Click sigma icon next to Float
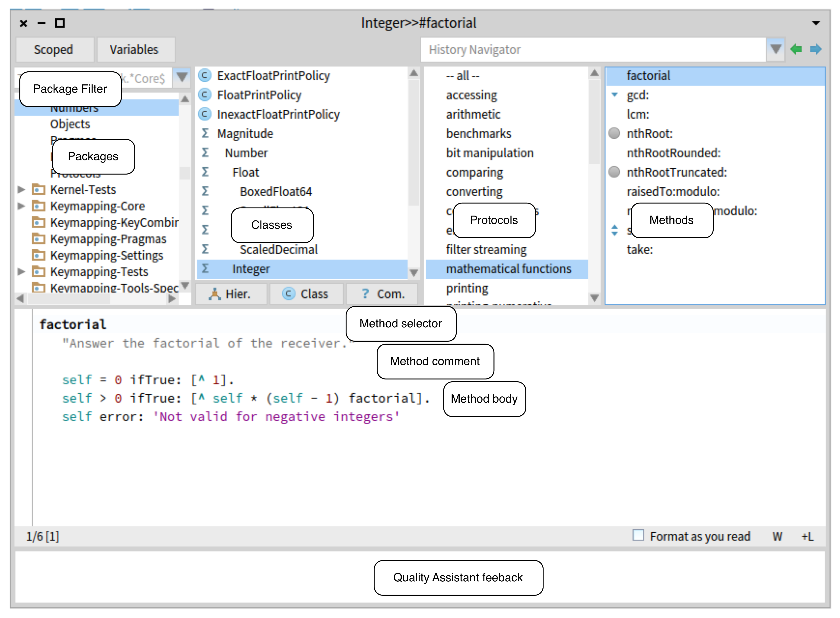 coord(205,172)
